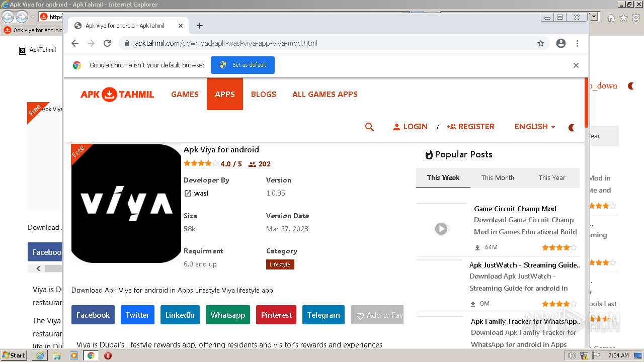Image resolution: width=644 pixels, height=362 pixels.
Task: Reload the page in Chrome
Action: (107, 43)
